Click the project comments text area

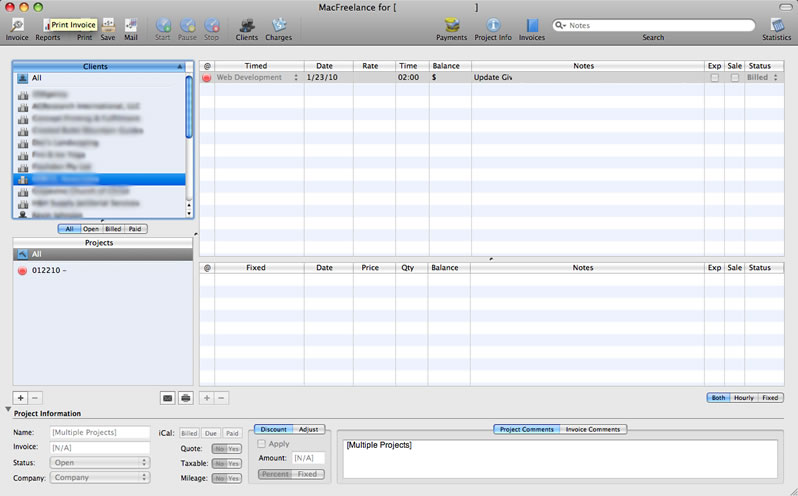pyautogui.click(x=560, y=459)
